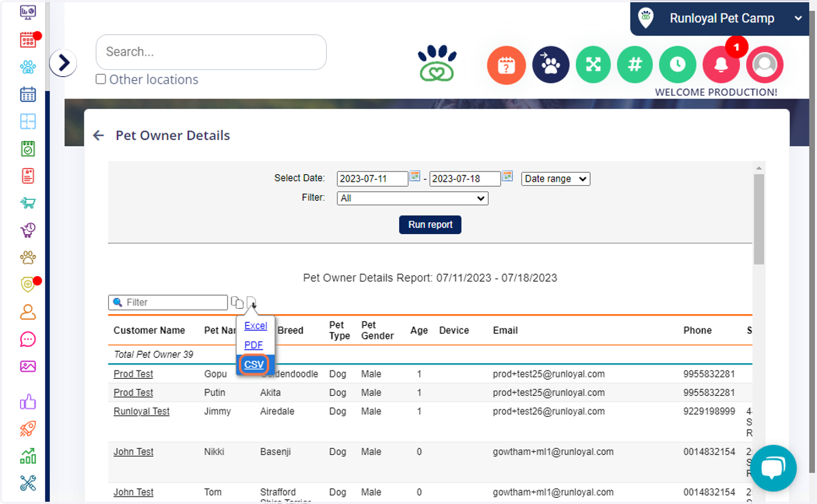Click the green hashtag header icon
This screenshot has height=504, width=817.
click(635, 65)
